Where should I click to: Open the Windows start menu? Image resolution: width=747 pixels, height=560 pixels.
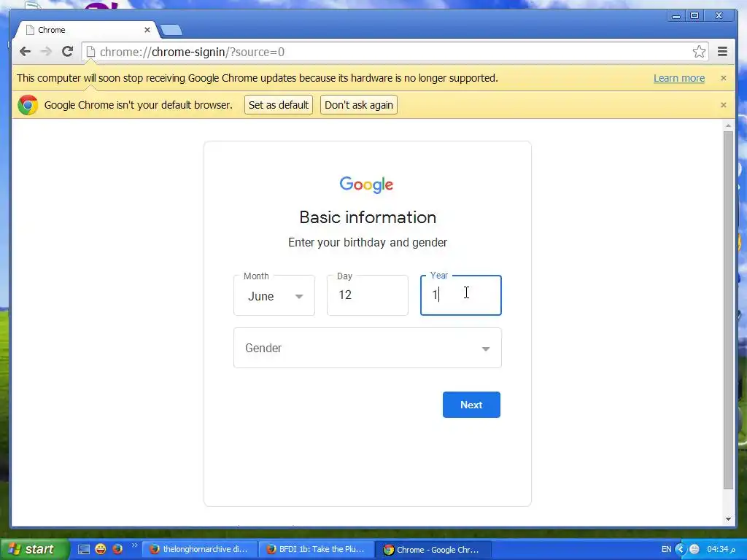(34, 549)
